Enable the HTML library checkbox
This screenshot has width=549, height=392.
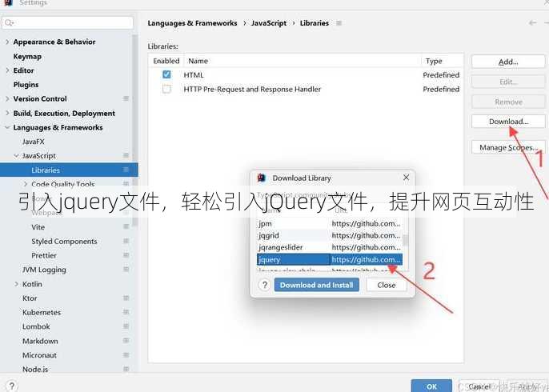point(166,74)
